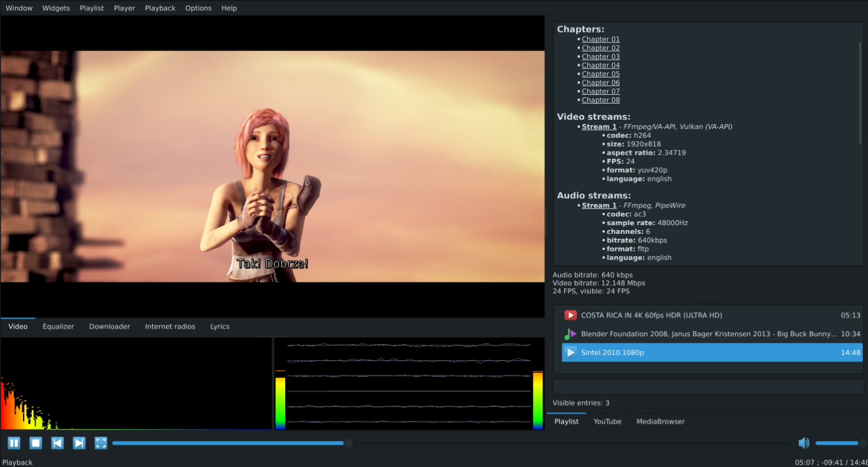Click the YouTube icon on the COSTA RICA entry
The image size is (868, 467).
coord(572,315)
